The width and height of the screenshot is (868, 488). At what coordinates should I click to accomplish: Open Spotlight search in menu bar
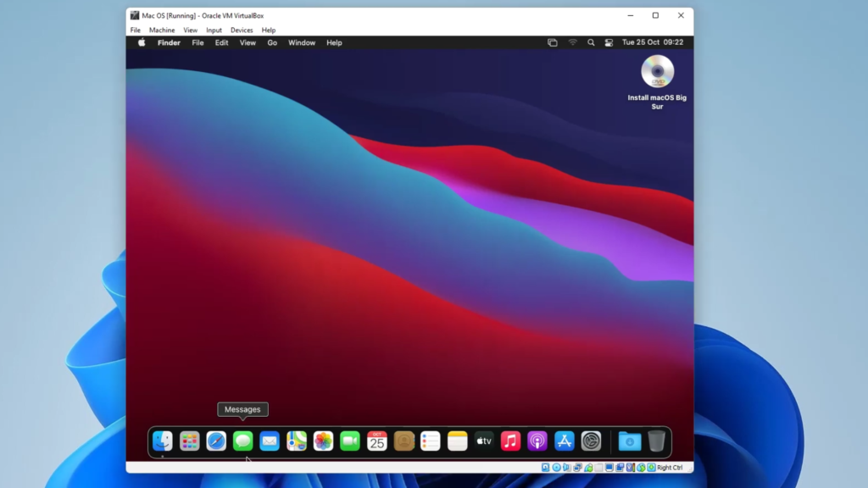(x=591, y=42)
